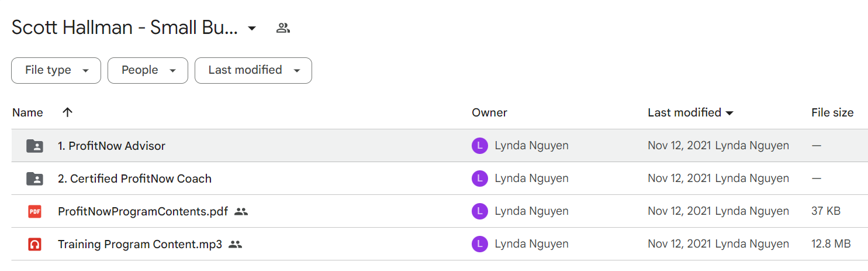Click Lynda Nguyen avatar in first row
The image size is (868, 271).
point(479,146)
